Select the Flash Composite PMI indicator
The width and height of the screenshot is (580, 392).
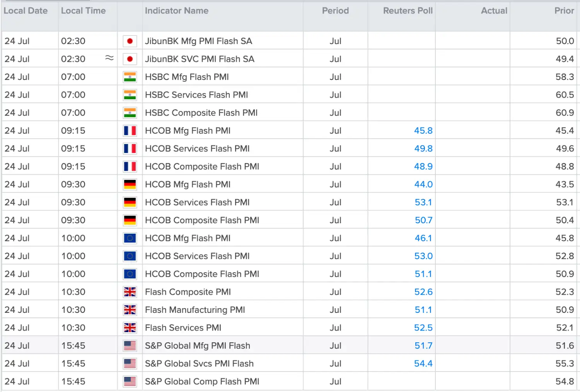[188, 292]
